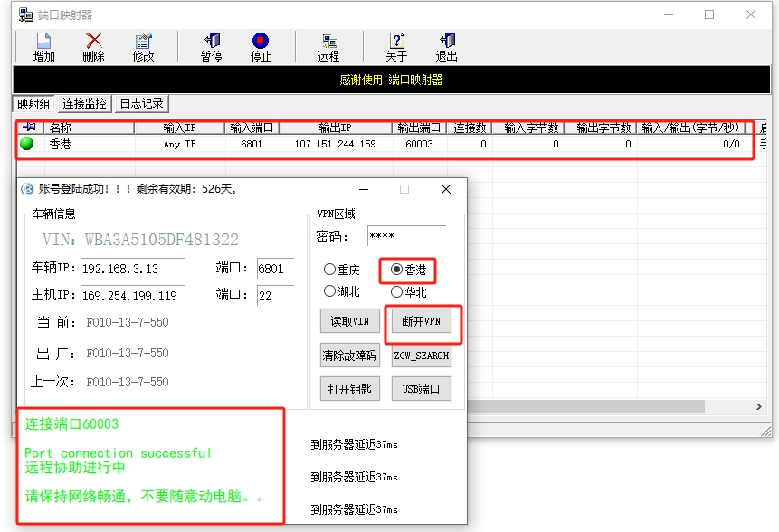This screenshot has width=779, height=532.
Task: Click the 增加 (Add) toolbar icon
Action: [43, 42]
